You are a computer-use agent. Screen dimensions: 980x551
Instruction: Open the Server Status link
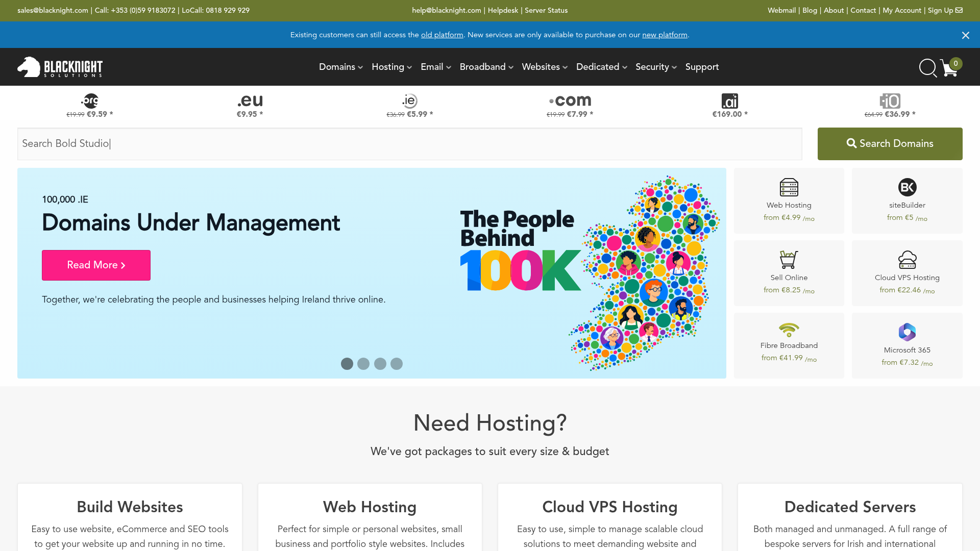[546, 10]
